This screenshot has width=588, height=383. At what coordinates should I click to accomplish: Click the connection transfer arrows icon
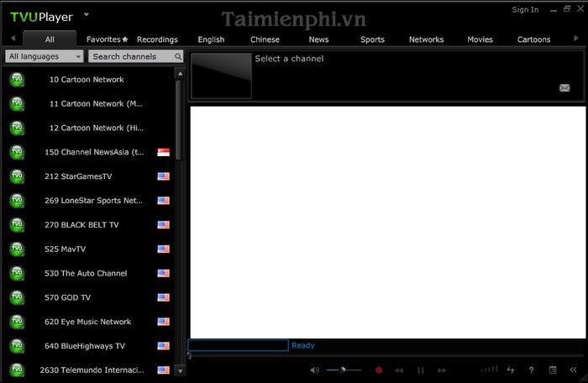pos(511,370)
